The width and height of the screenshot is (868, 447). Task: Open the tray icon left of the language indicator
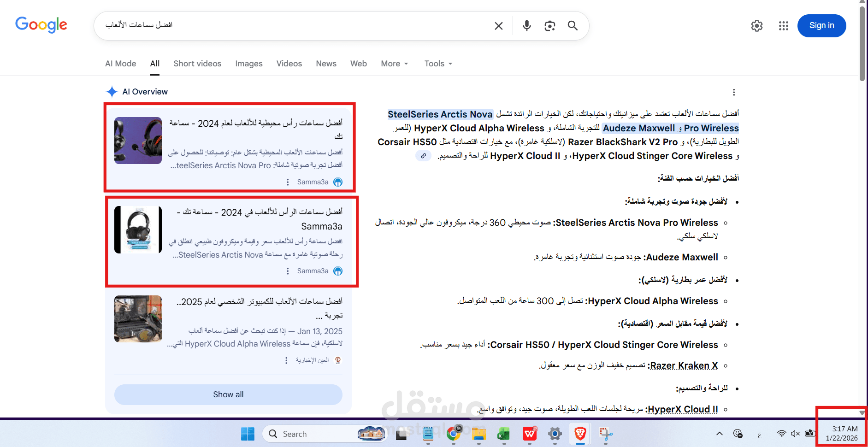[x=738, y=434]
